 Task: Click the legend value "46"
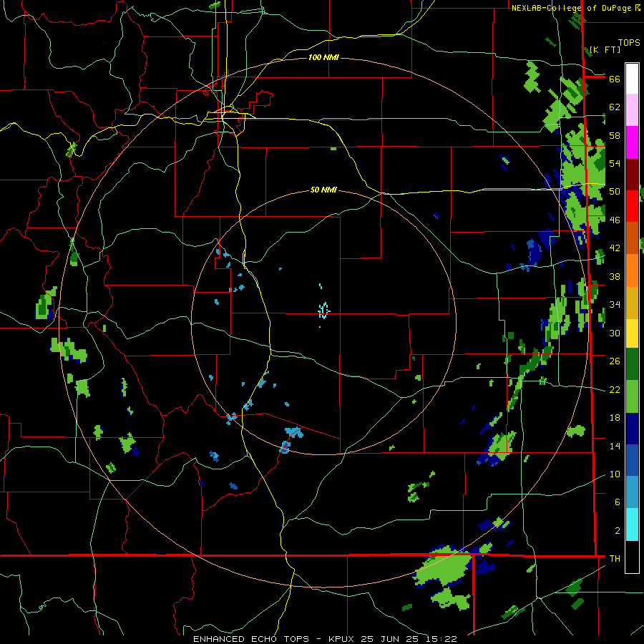point(615,220)
